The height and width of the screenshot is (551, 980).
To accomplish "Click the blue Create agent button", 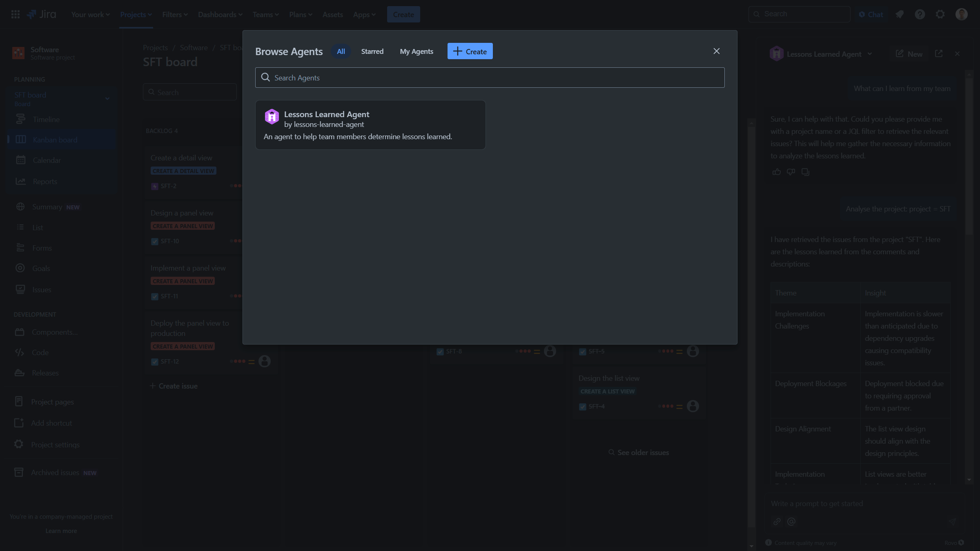I will 470,51.
